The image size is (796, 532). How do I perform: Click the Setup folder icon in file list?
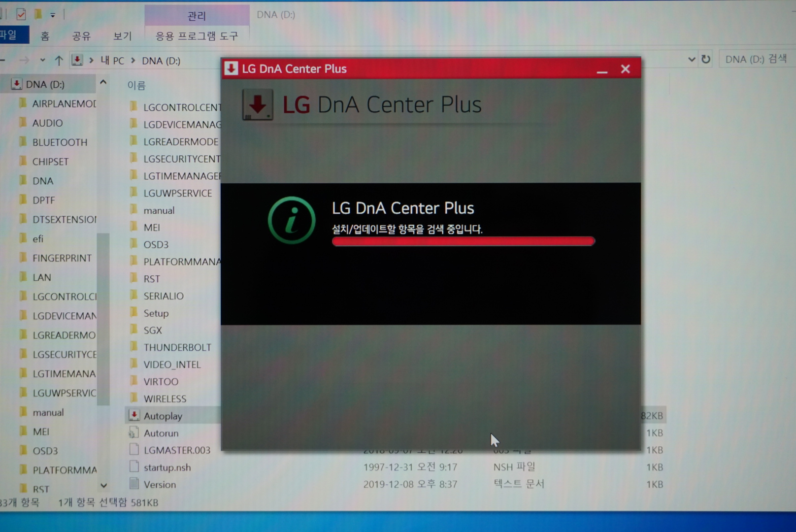pos(133,312)
